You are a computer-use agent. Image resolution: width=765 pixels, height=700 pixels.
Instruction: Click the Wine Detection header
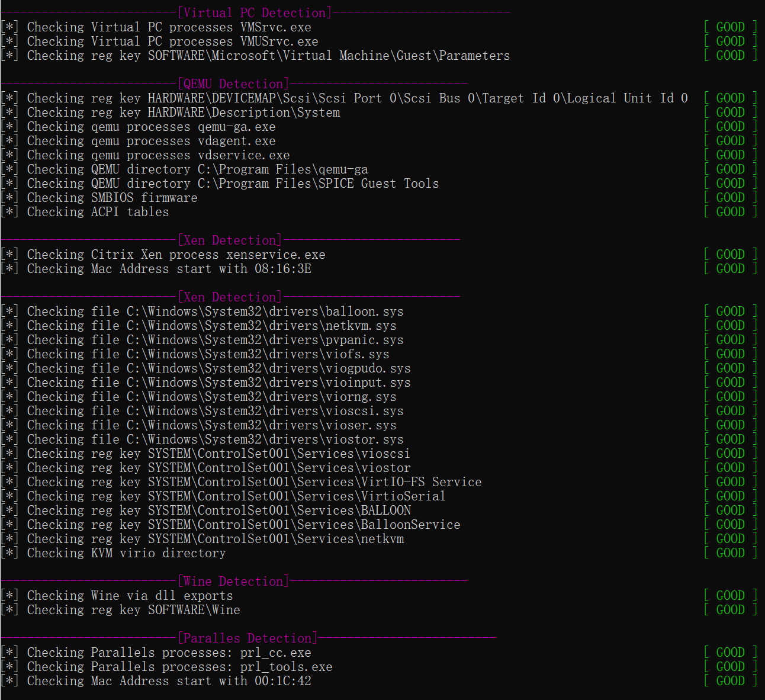(233, 582)
